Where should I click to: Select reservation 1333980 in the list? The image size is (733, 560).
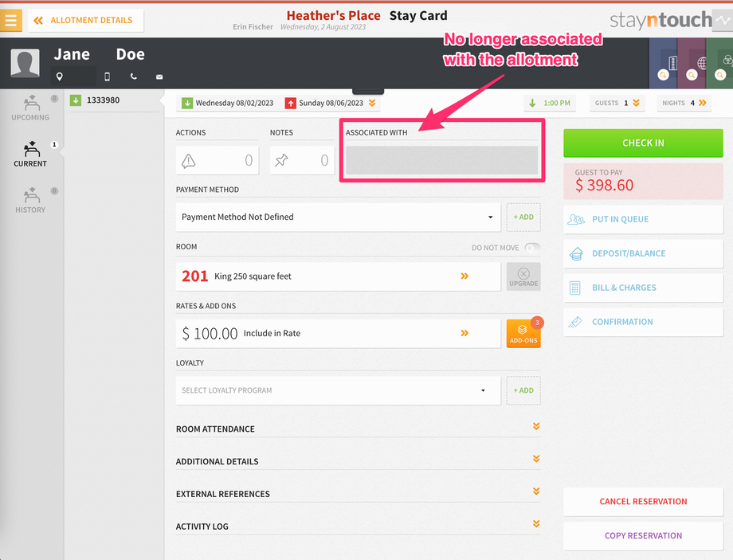(114, 100)
